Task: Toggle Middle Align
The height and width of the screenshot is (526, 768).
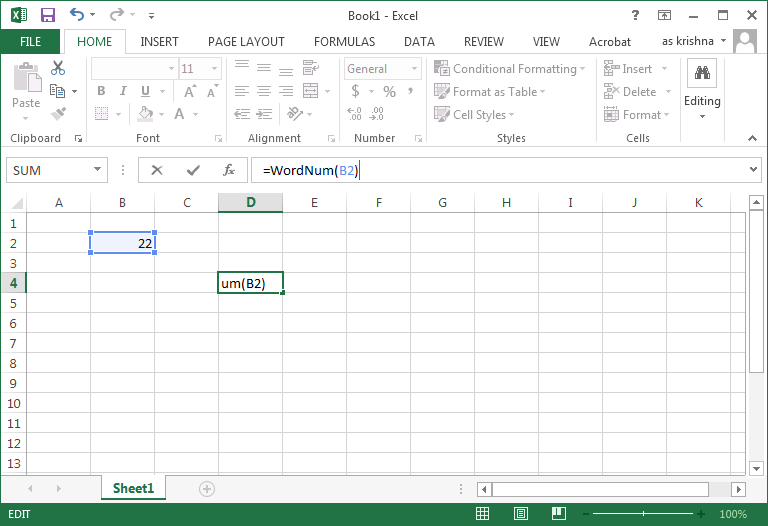Action: tap(264, 68)
